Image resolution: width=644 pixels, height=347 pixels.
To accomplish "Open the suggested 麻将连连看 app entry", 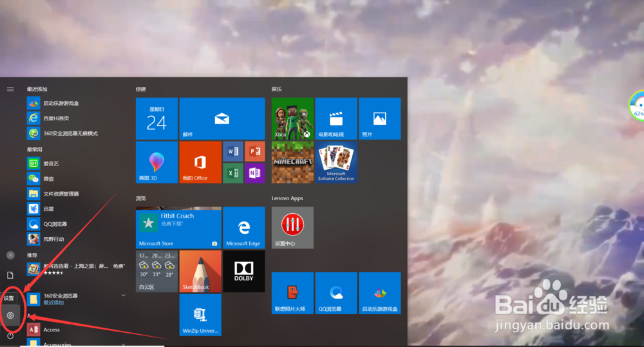I will pyautogui.click(x=77, y=269).
